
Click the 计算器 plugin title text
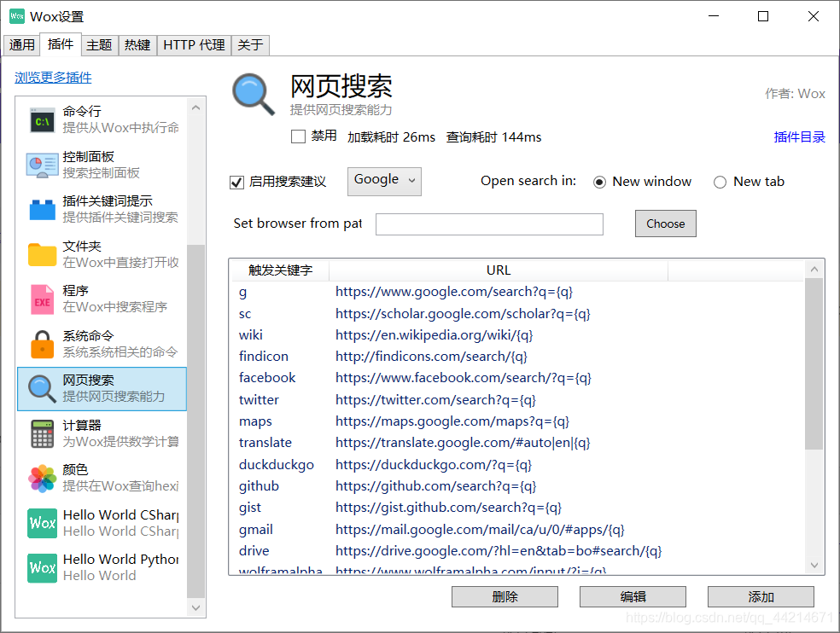tap(82, 425)
